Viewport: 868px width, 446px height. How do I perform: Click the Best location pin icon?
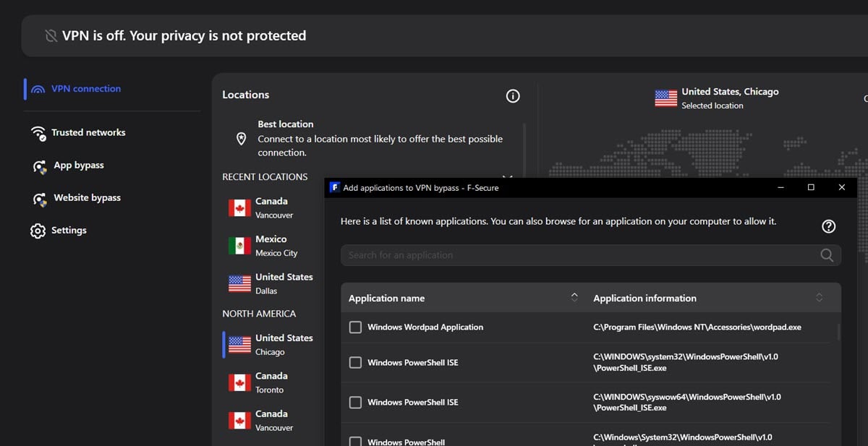click(242, 139)
